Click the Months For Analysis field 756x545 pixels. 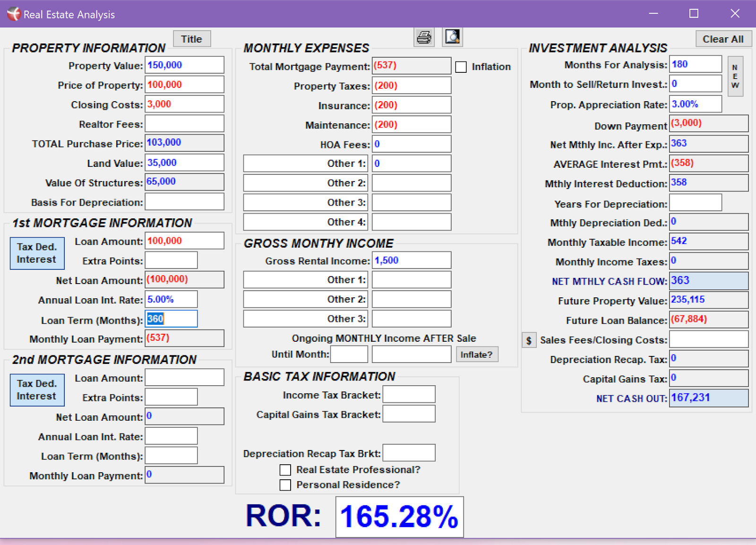tap(696, 64)
